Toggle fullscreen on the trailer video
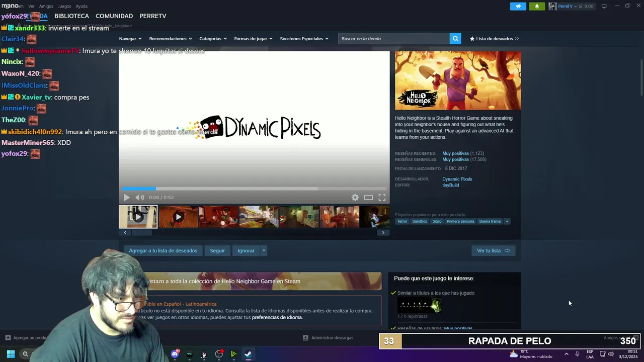644x362 pixels. [x=382, y=198]
